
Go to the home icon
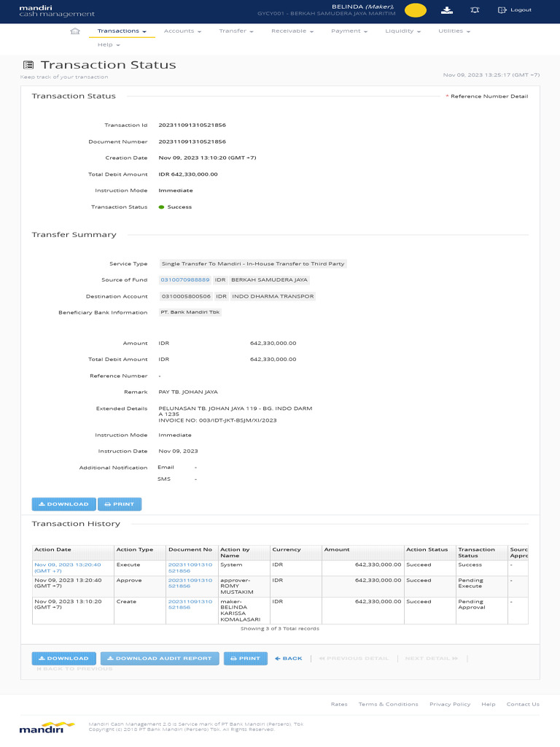coord(75,31)
